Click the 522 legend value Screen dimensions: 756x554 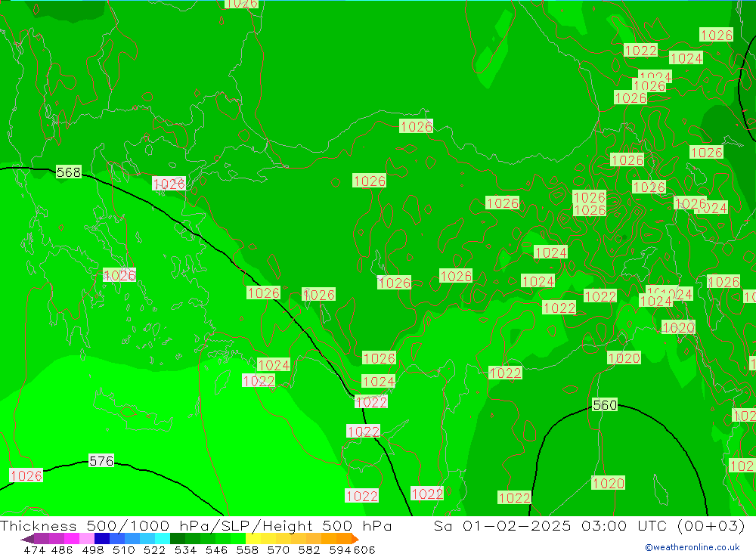pyautogui.click(x=154, y=549)
